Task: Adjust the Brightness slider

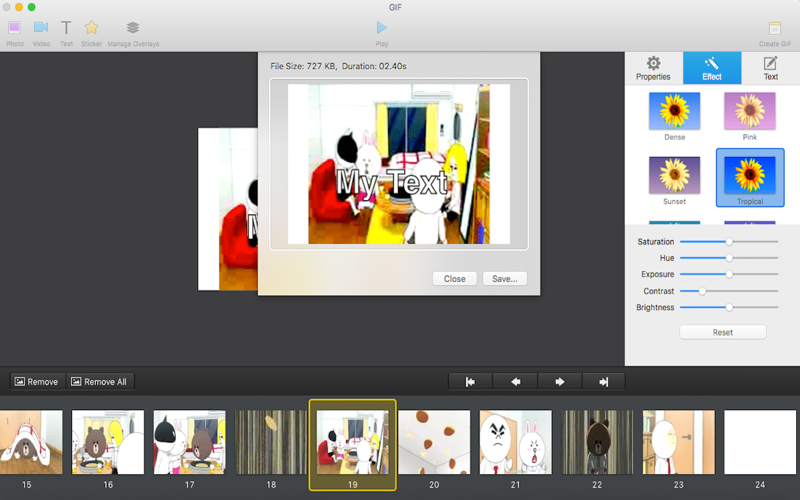Action: [x=729, y=307]
